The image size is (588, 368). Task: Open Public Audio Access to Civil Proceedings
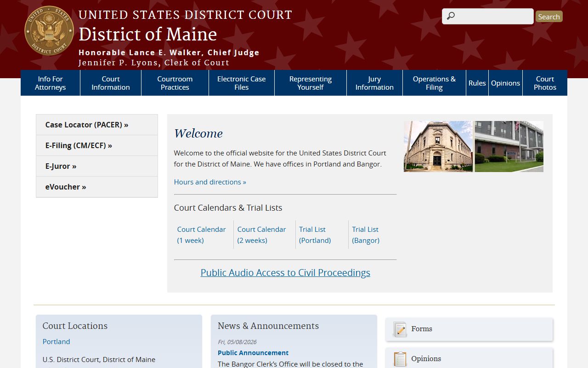click(285, 272)
